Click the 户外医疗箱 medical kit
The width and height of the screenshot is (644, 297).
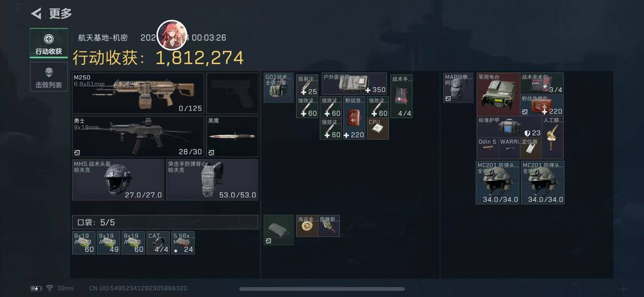(354, 84)
